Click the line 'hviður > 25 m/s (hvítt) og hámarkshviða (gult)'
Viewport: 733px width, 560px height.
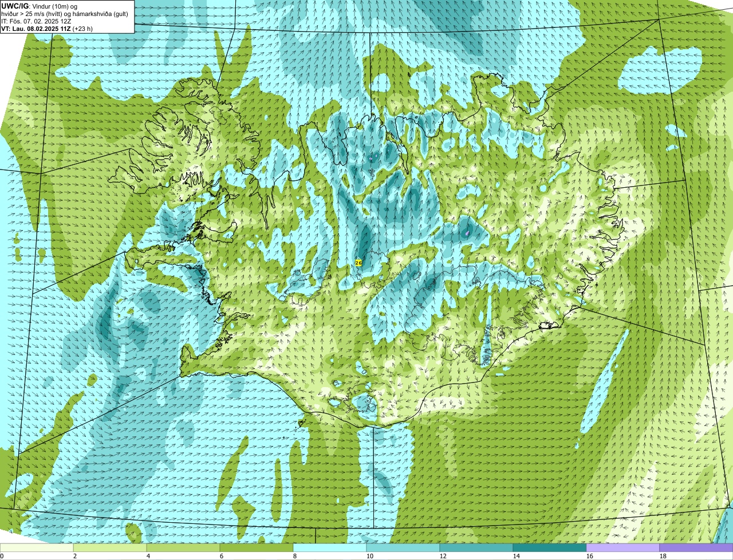pos(65,13)
